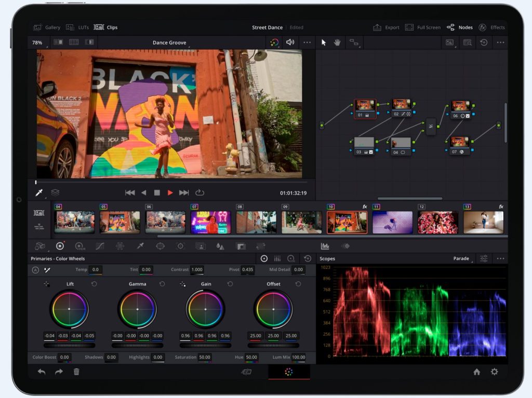Viewport: 532px width, 398px height.
Task: Switch to primaries color wheels mode
Action: pos(264,258)
